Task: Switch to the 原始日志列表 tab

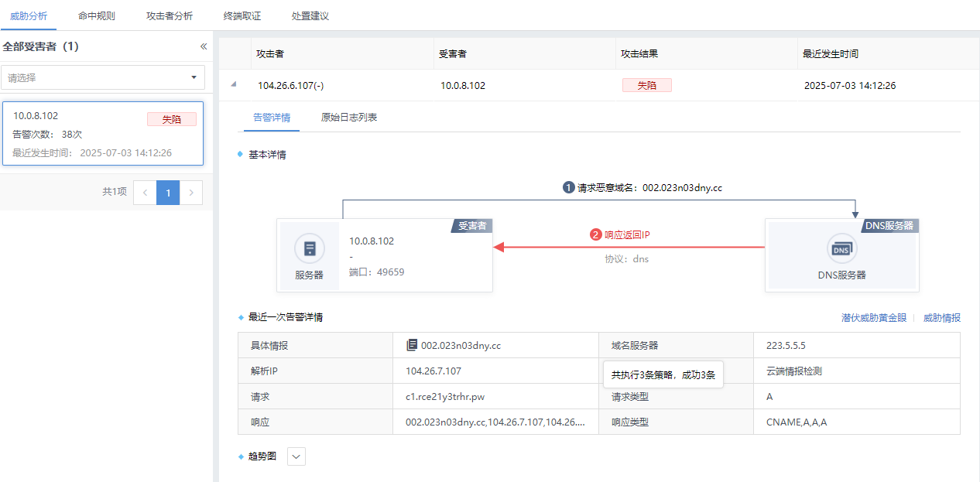Action: pos(349,118)
